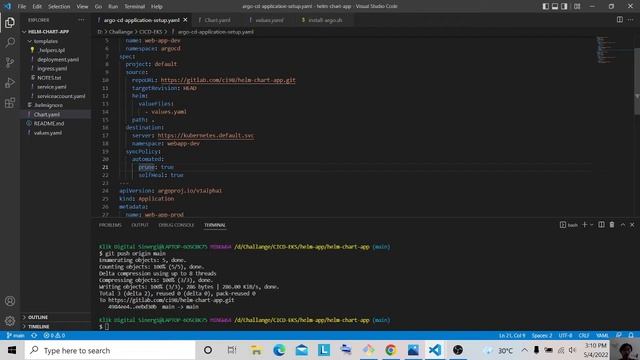Toggle secondary side bar layout icon
640x360 pixels.
pos(564,6)
